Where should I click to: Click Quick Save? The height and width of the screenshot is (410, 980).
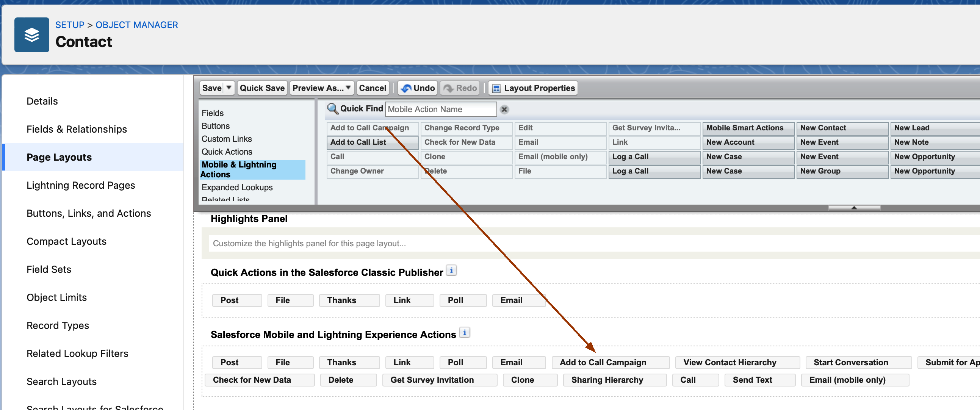(262, 88)
